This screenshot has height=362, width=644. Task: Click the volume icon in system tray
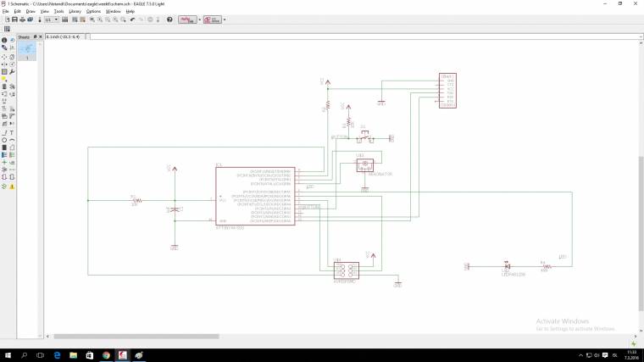[x=597, y=355]
